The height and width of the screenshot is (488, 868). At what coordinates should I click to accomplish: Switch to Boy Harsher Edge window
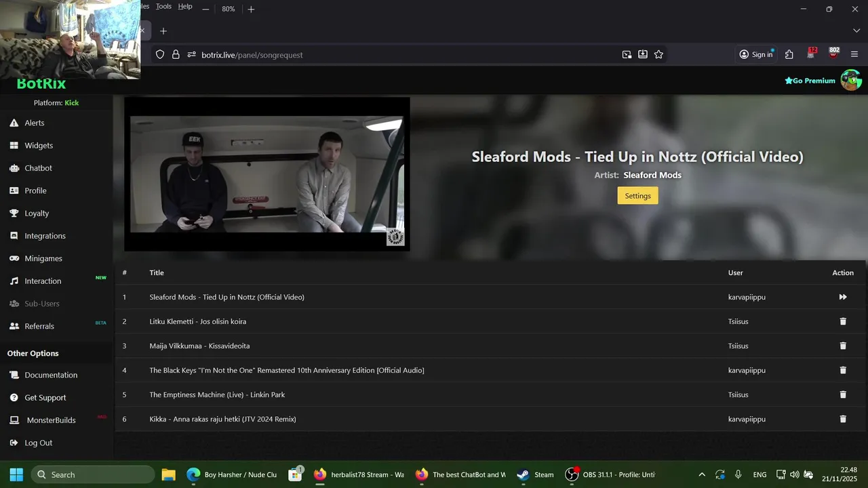coord(233,474)
